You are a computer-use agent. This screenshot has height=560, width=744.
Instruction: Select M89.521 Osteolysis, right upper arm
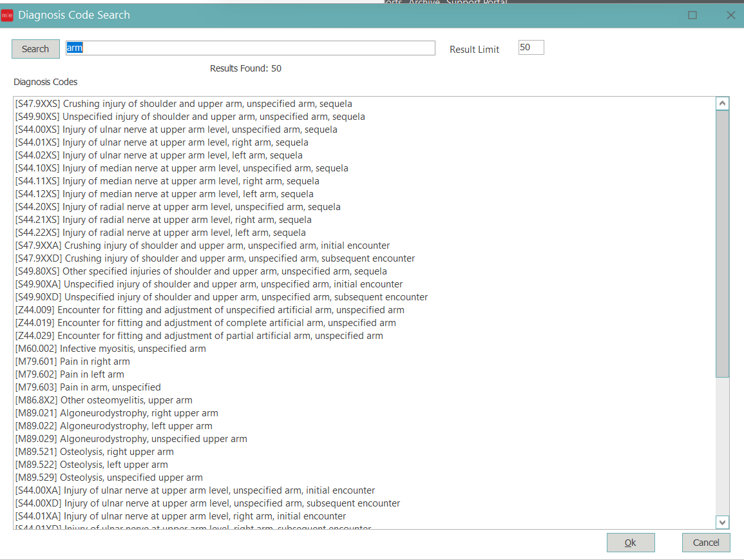95,452
